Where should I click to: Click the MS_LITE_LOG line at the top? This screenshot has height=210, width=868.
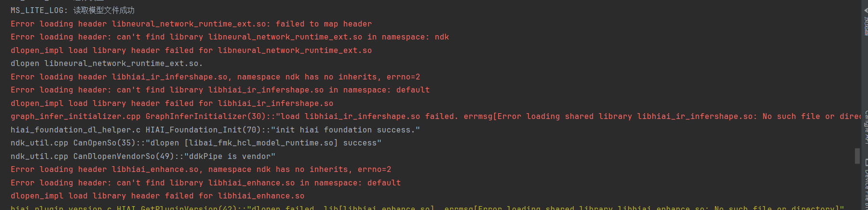click(73, 10)
